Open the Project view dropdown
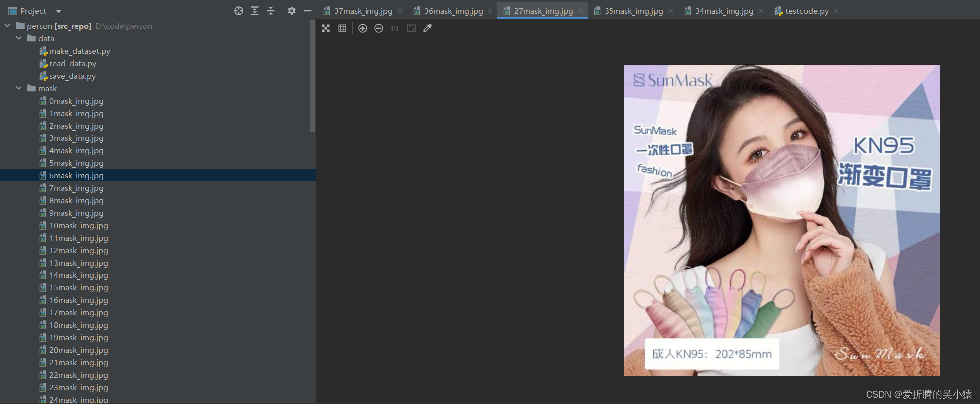This screenshot has height=404, width=980. tap(59, 11)
